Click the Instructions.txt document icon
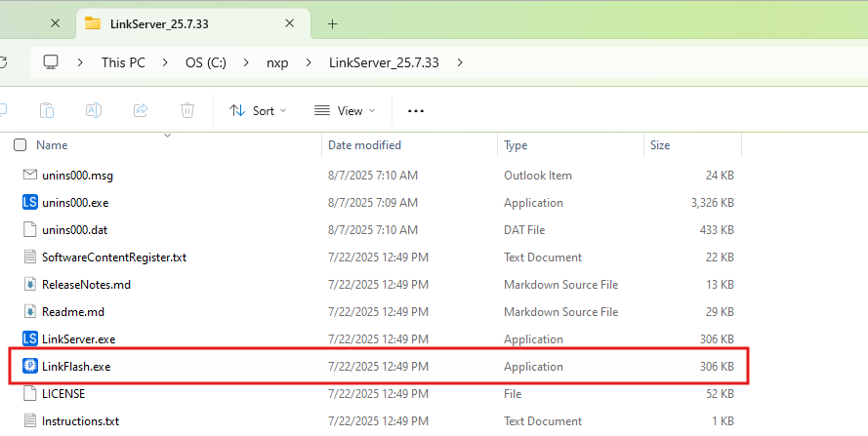Screen dimensions: 868x436 pyautogui.click(x=30, y=420)
